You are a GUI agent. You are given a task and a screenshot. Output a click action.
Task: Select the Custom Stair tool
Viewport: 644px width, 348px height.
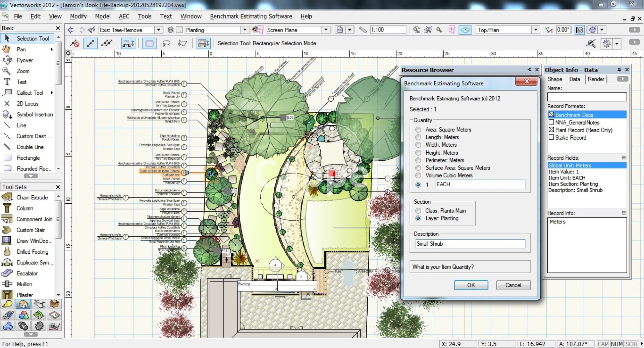coord(30,230)
